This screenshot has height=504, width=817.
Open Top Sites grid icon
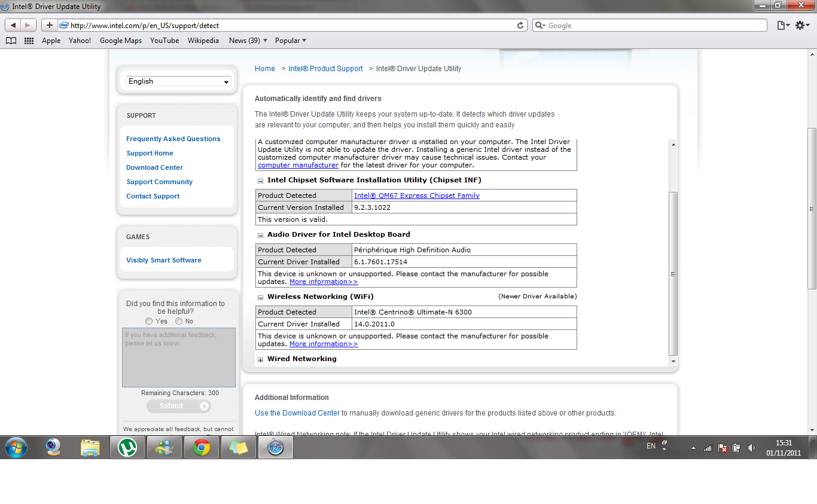tap(29, 41)
